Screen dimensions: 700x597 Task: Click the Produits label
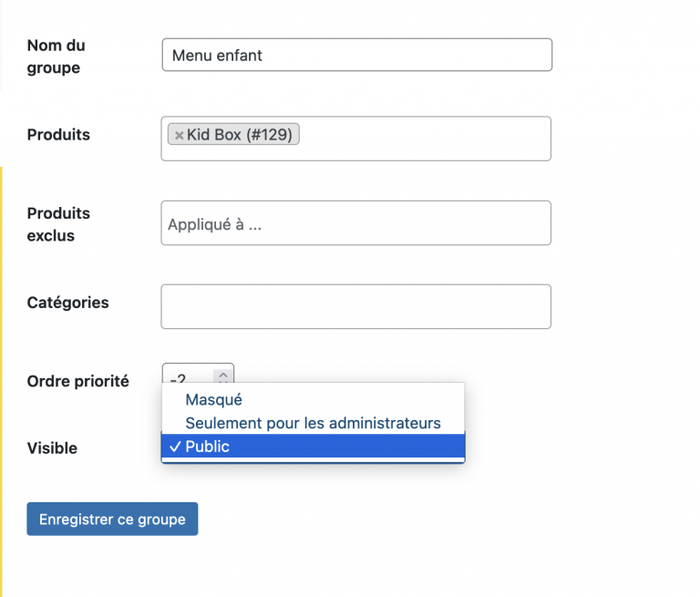[58, 135]
